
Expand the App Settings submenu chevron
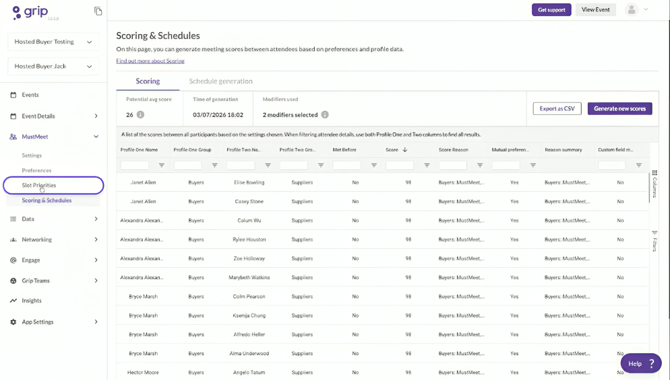click(x=96, y=322)
